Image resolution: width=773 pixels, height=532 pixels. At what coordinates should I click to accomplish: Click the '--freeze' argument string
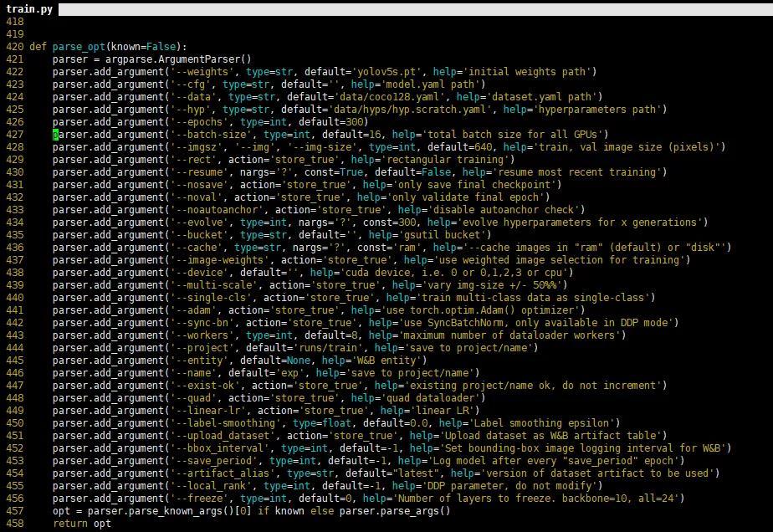196,499
